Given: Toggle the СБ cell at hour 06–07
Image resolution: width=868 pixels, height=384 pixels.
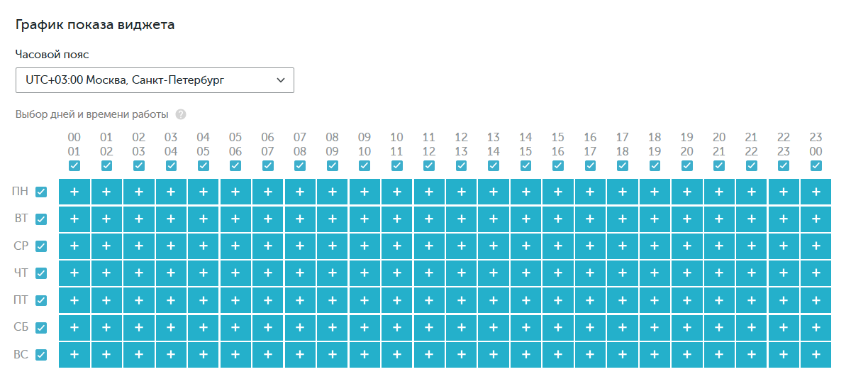Looking at the screenshot, I should click(267, 327).
